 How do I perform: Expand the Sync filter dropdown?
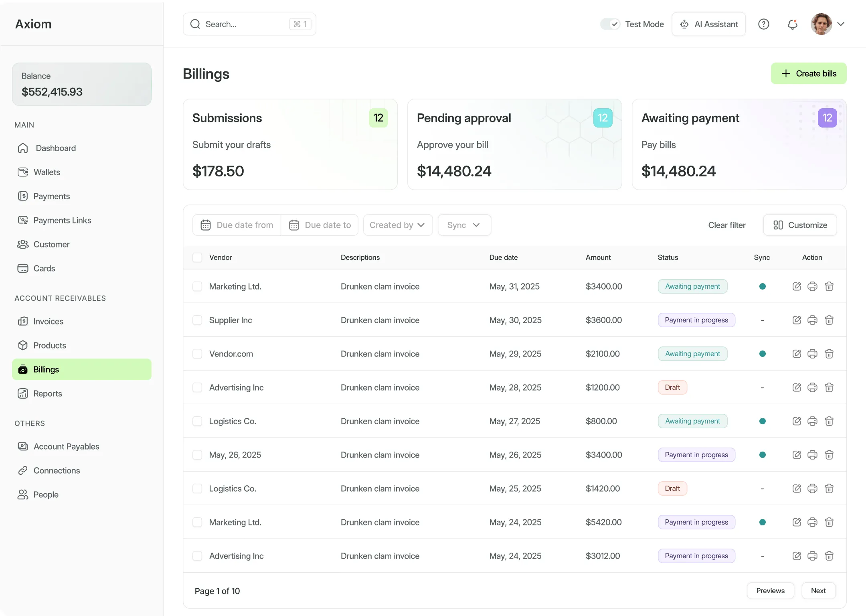point(464,225)
